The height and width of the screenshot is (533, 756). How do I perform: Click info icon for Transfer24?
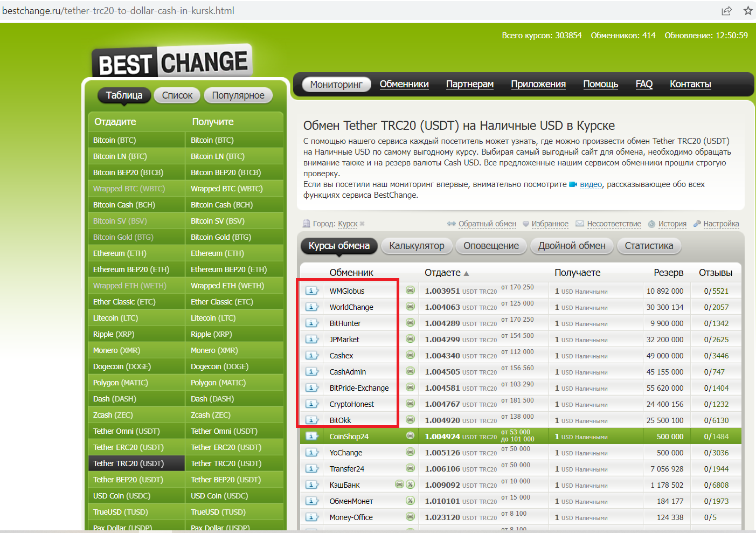pyautogui.click(x=312, y=468)
